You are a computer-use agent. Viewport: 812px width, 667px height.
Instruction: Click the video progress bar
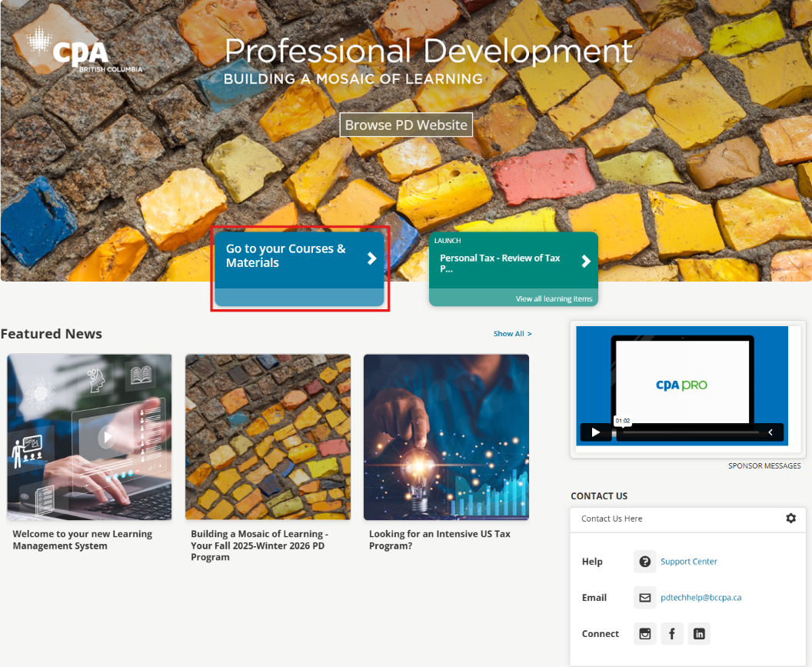tap(690, 432)
